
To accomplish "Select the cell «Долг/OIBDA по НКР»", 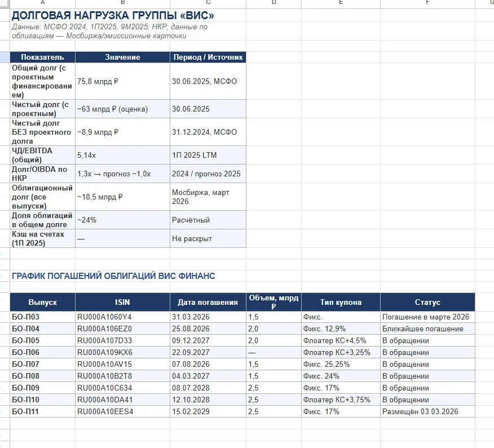I will [x=42, y=174].
